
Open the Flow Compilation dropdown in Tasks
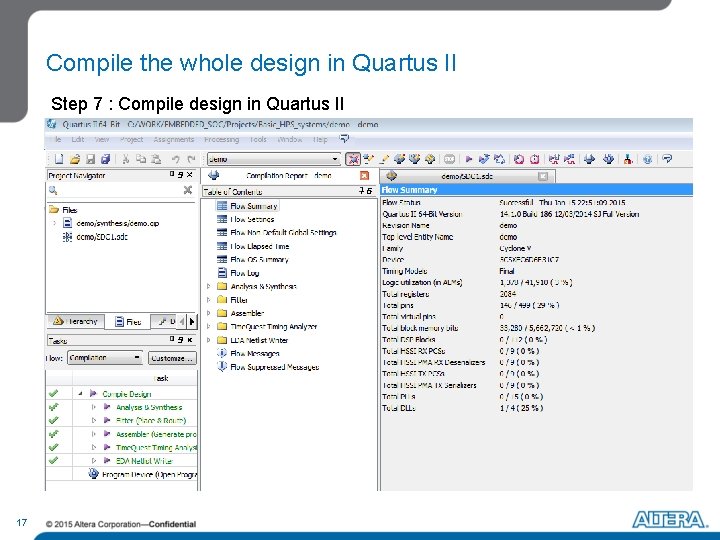(x=105, y=357)
